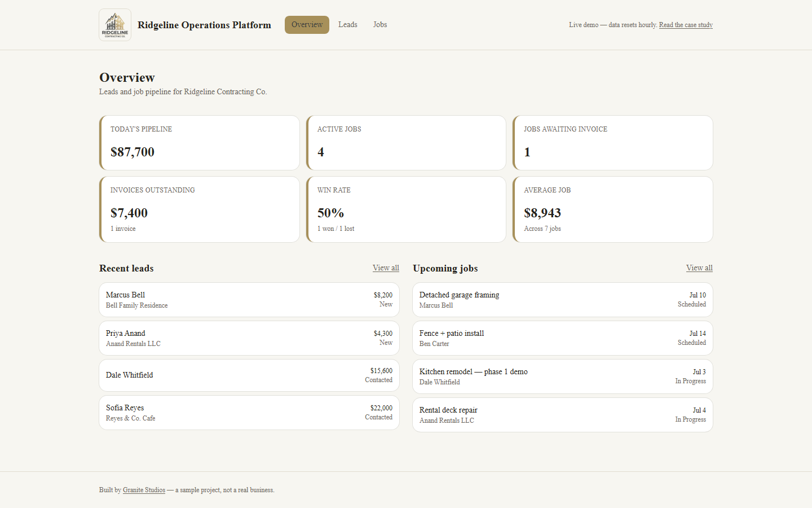Click the Ben Carter client name
Viewport: 812px width, 508px height.
coord(434,344)
